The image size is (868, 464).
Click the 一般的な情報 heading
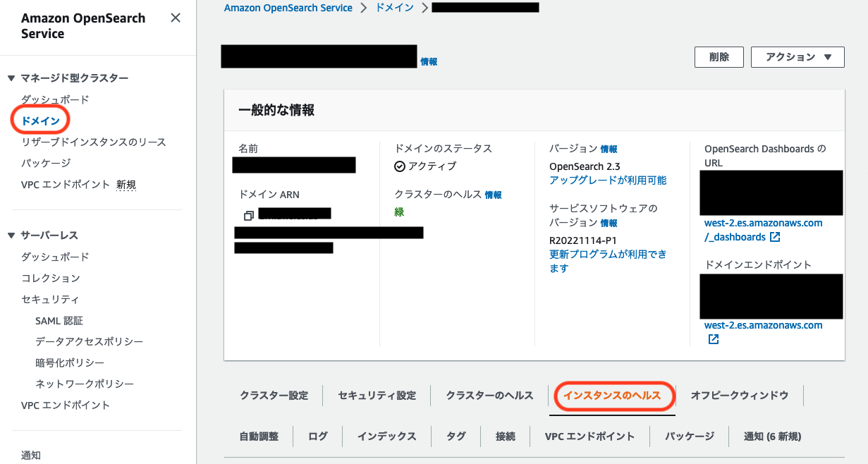click(x=276, y=110)
